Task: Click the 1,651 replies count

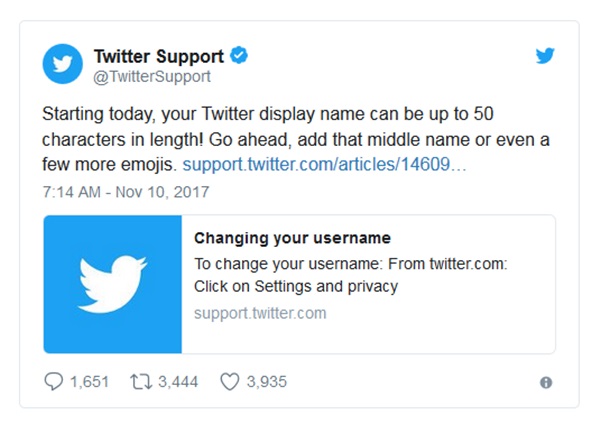Action: click(x=90, y=382)
